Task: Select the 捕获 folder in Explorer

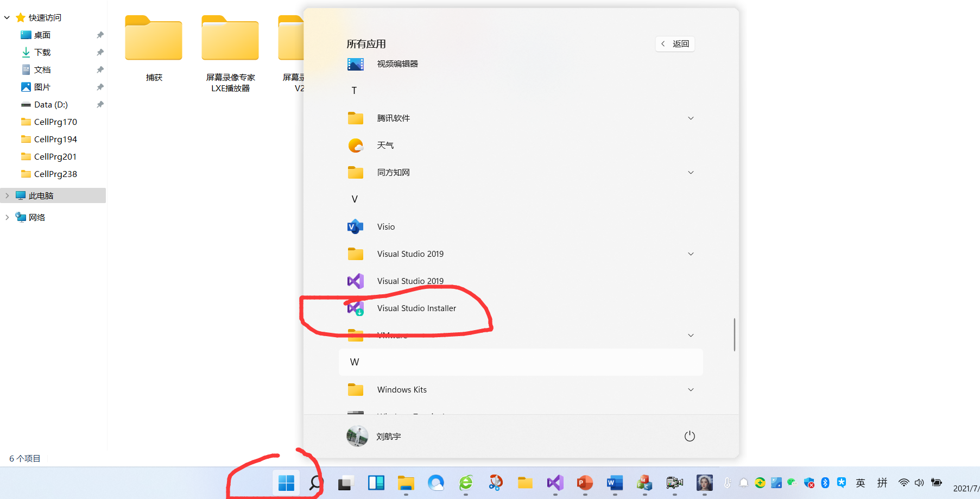Action: pos(154,49)
